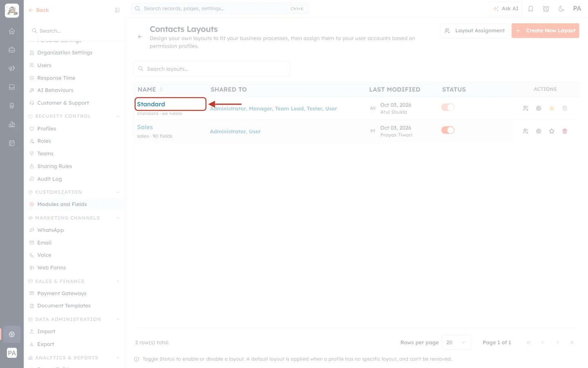Mark Sales layout as default star

tap(552, 131)
